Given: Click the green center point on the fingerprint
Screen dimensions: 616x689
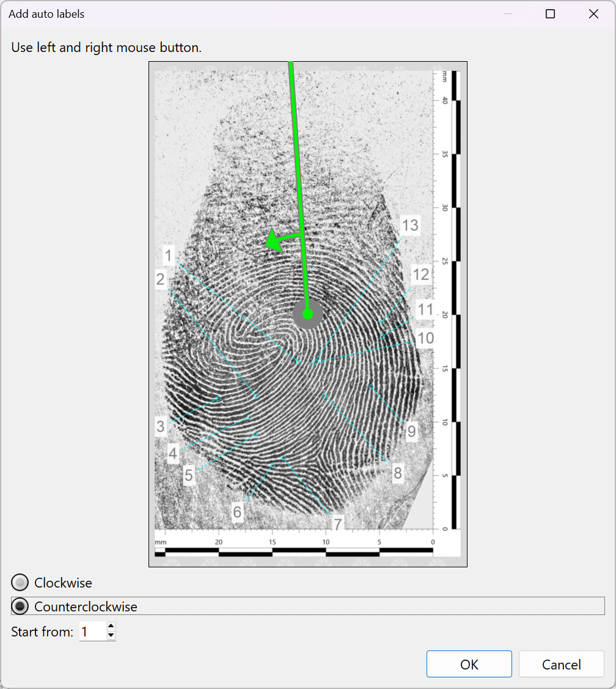Looking at the screenshot, I should [x=307, y=314].
